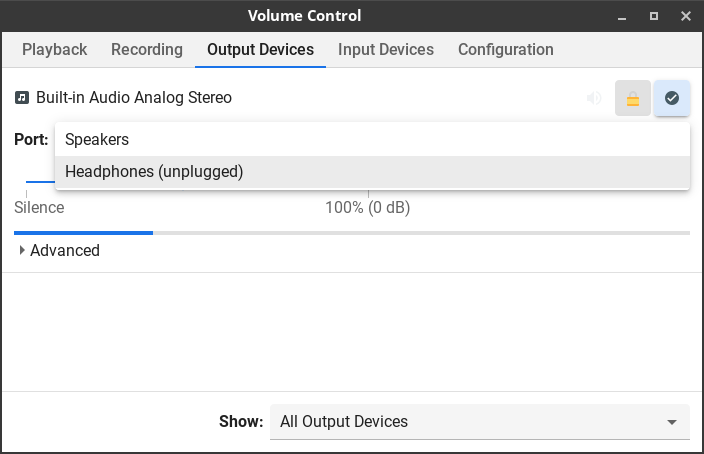Click the 100% (0 dB) volume mark
This screenshot has width=704, height=454.
point(368,208)
